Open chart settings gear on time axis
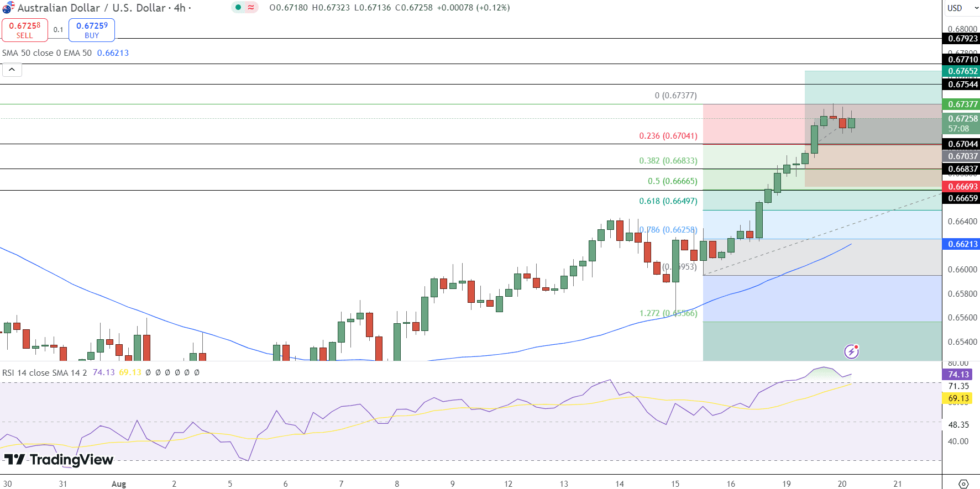Viewport: 980px width, 489px height. (963, 483)
